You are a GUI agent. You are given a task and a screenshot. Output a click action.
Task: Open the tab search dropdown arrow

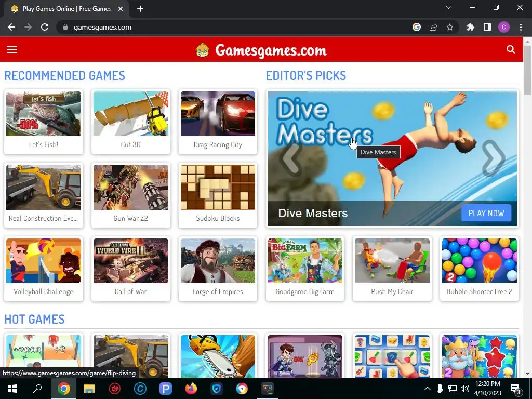(x=448, y=7)
